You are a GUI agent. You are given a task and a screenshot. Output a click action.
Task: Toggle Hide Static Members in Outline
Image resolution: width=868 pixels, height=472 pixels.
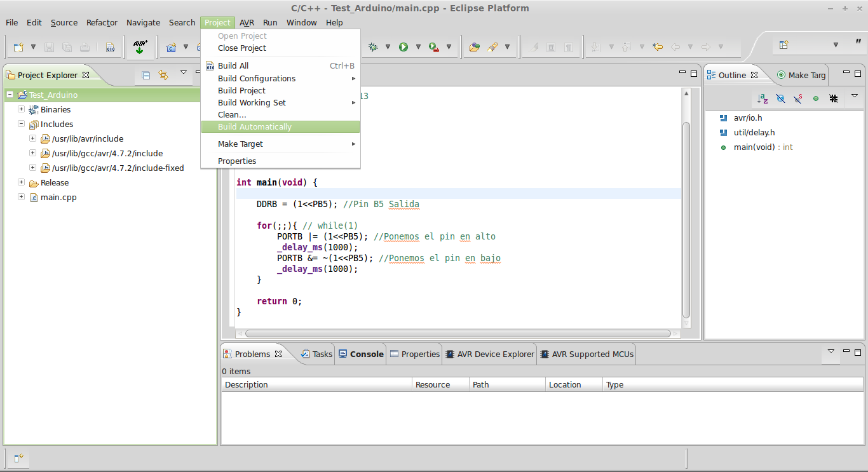pos(798,99)
